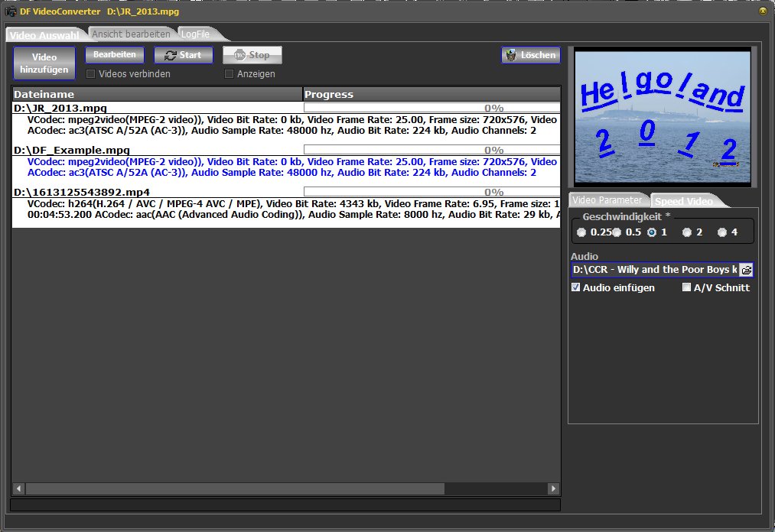Click left arrow of horizontal scrollbar
Image resolution: width=775 pixels, height=532 pixels.
pyautogui.click(x=19, y=488)
